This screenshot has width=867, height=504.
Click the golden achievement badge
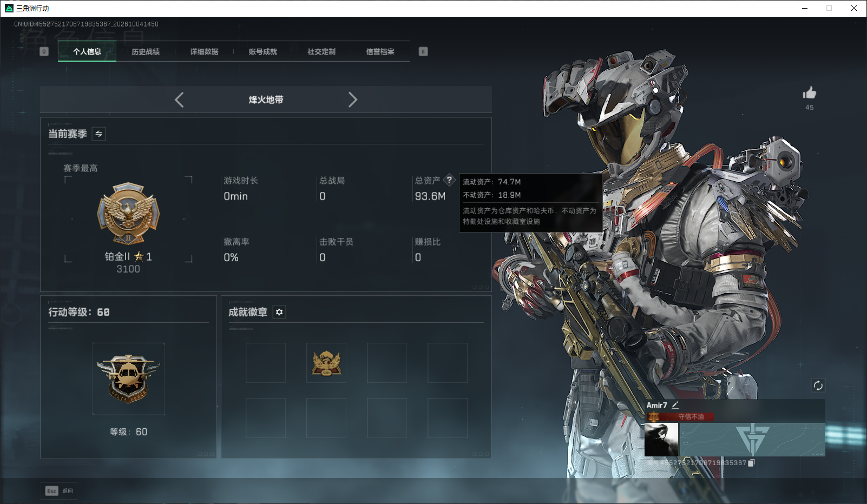tap(326, 363)
